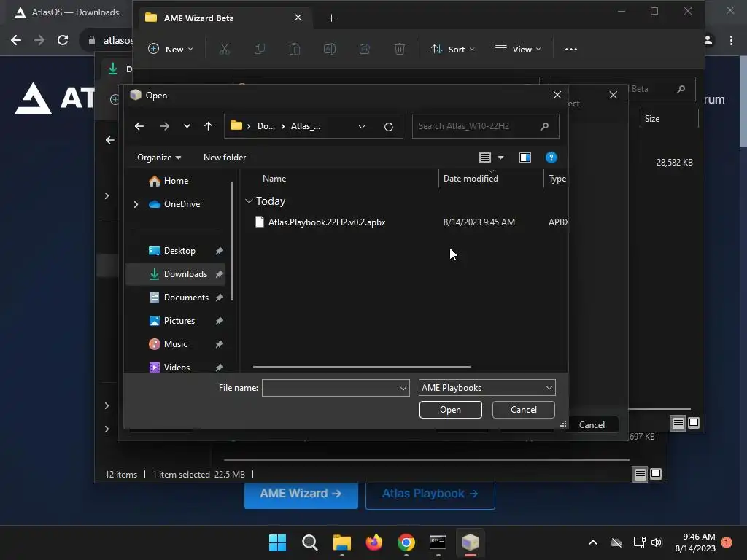Click the Search Atlas_W10-22H2 field

click(x=485, y=126)
